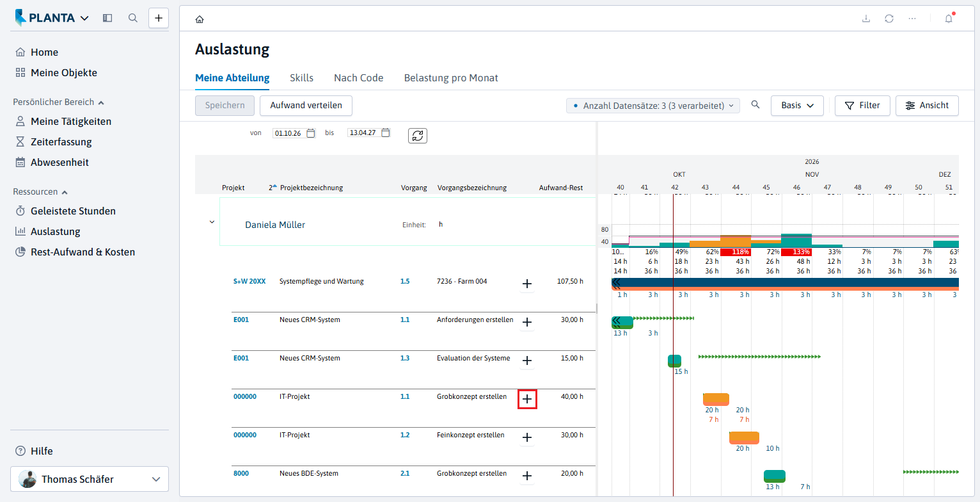The width and height of the screenshot is (980, 502).
Task: Open the Filter button
Action: click(x=862, y=106)
